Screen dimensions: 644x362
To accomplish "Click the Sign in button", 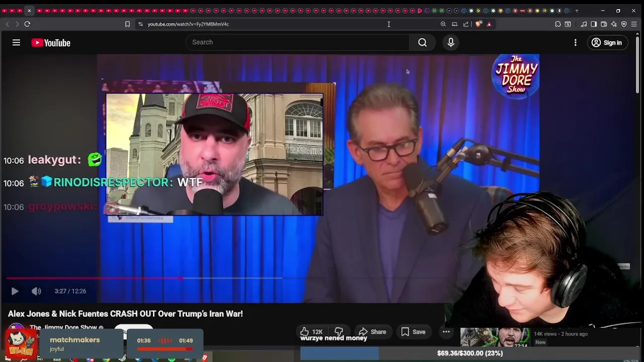I will click(x=607, y=43).
